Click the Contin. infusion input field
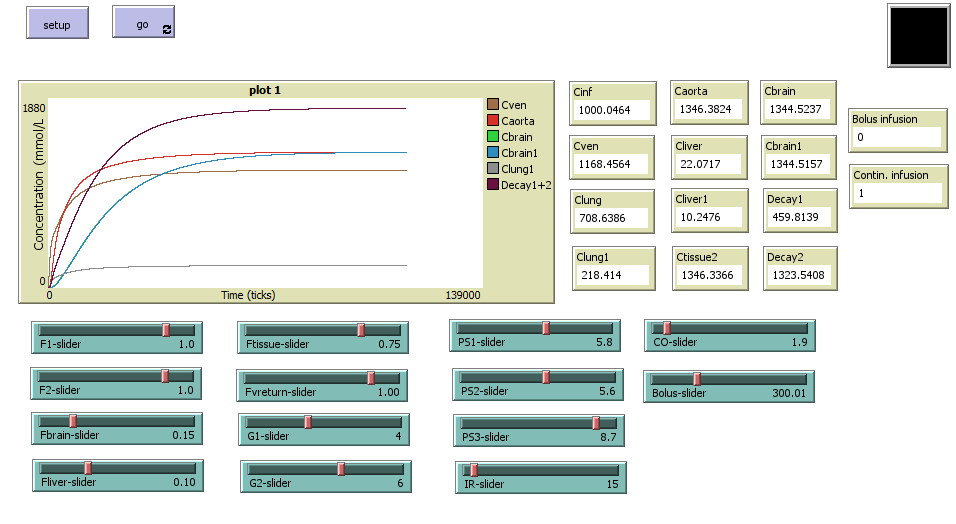 coord(897,193)
